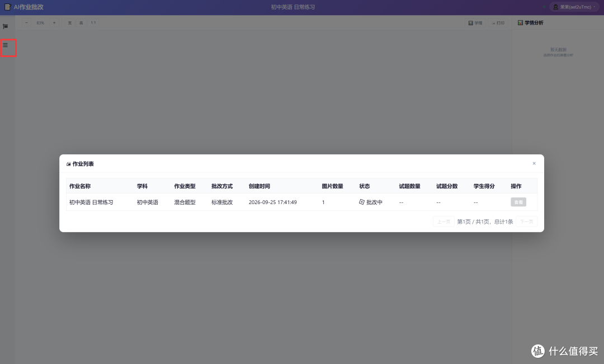Reset zoom with the 1:1 button
Viewport: 604px width, 364px height.
[93, 23]
